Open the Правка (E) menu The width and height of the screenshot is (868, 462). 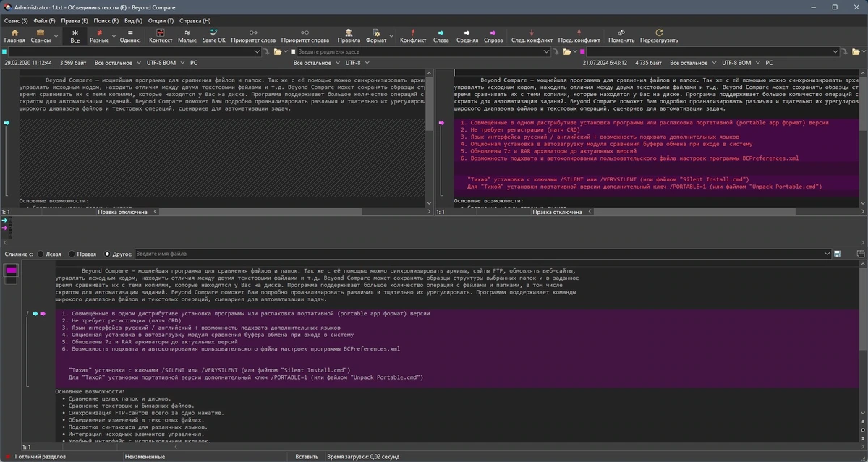click(75, 21)
